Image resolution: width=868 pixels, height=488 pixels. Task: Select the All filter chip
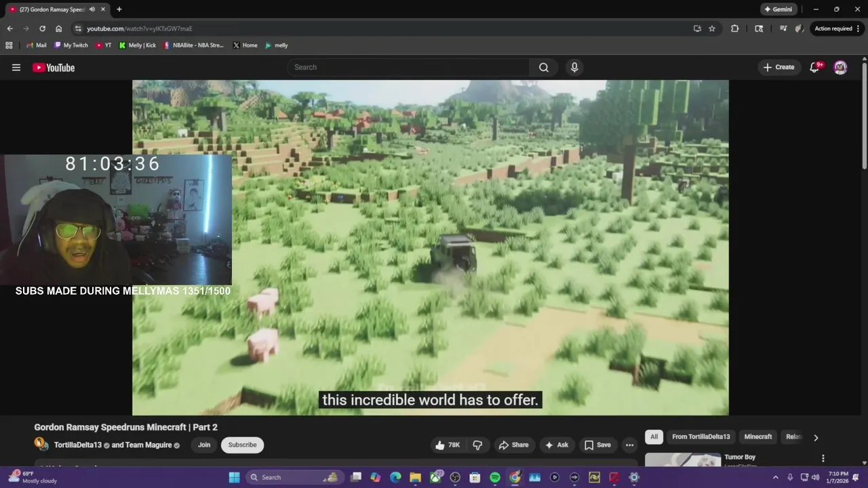point(654,437)
